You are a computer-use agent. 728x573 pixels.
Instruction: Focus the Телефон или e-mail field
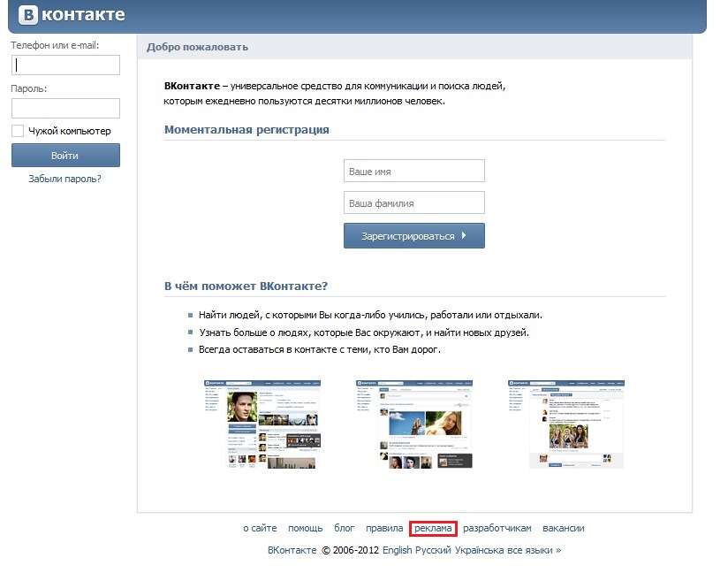pos(65,65)
